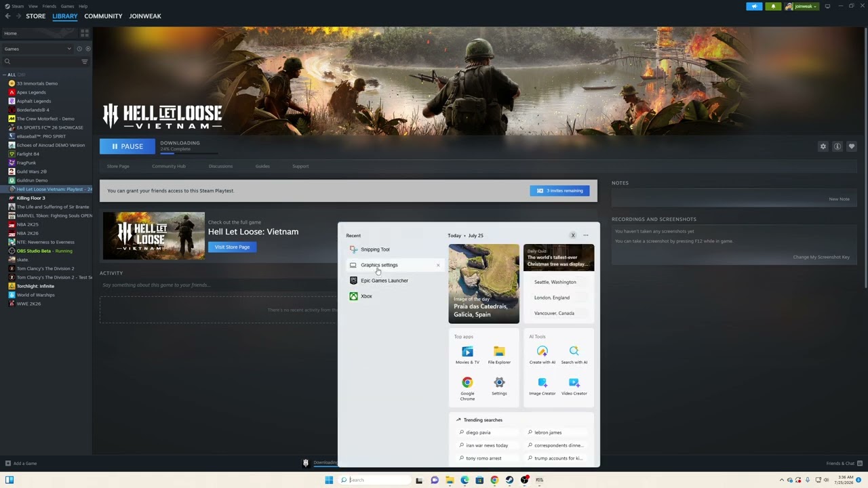Expand the Games filter dropdown
Viewport: 868px width, 488px height.
point(37,49)
